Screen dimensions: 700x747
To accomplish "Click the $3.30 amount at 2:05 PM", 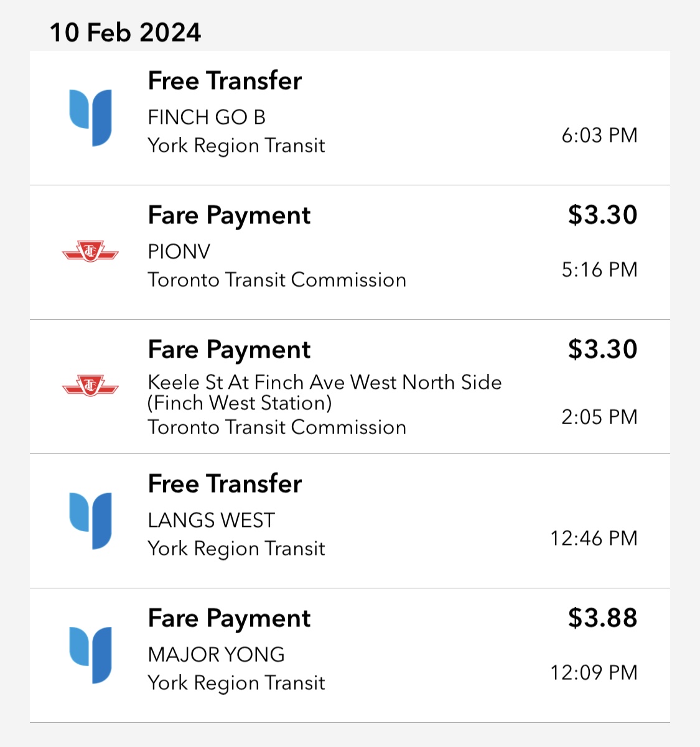I will coord(602,349).
